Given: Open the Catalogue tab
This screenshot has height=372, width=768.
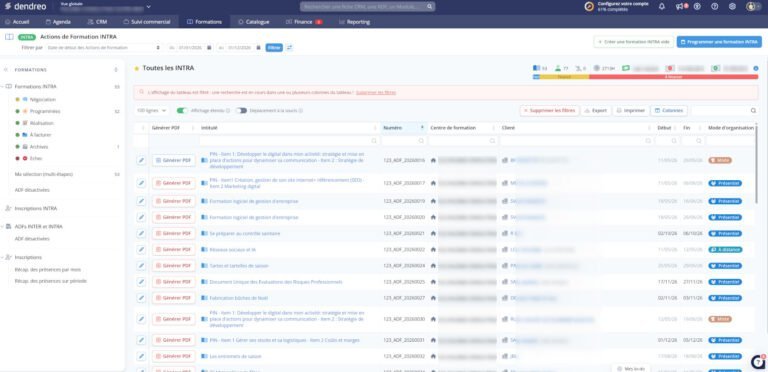Looking at the screenshot, I should pyautogui.click(x=254, y=22).
